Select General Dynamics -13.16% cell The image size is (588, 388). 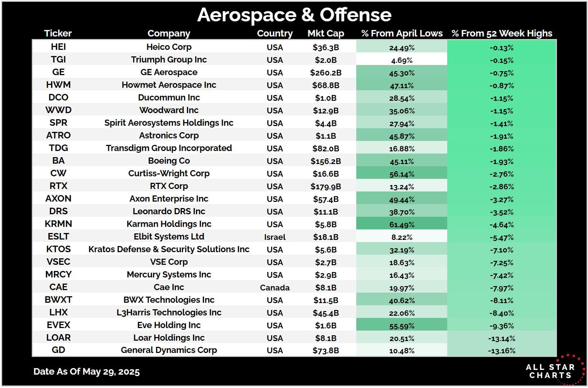coord(502,350)
